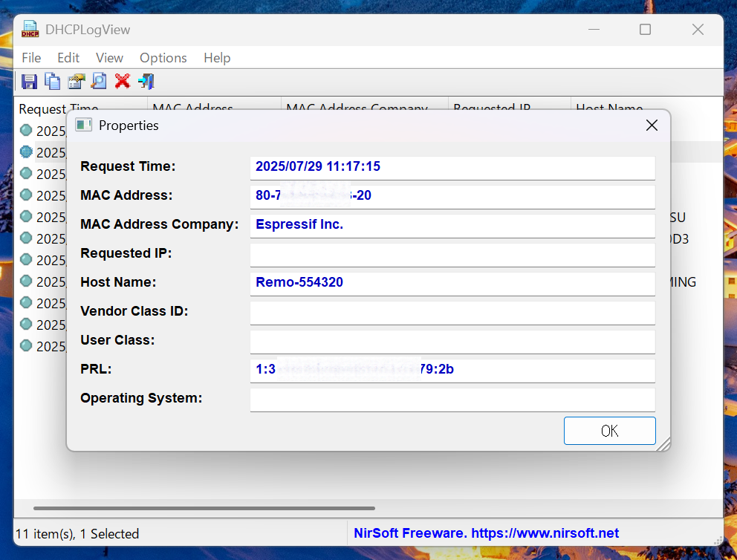The height and width of the screenshot is (560, 737).
Task: Click the 'Host Name:' label
Action: click(118, 282)
